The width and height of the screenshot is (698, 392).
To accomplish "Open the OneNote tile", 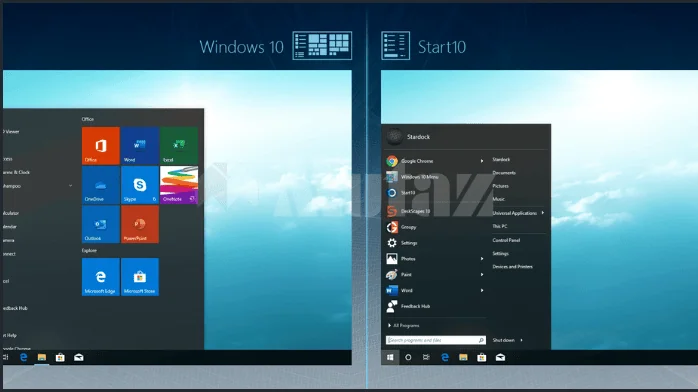I will (x=179, y=185).
